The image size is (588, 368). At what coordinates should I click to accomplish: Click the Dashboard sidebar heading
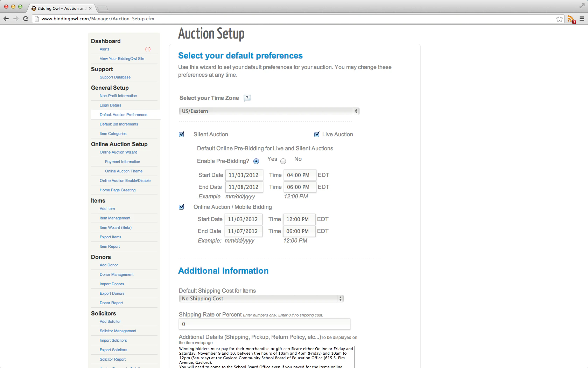pos(106,41)
